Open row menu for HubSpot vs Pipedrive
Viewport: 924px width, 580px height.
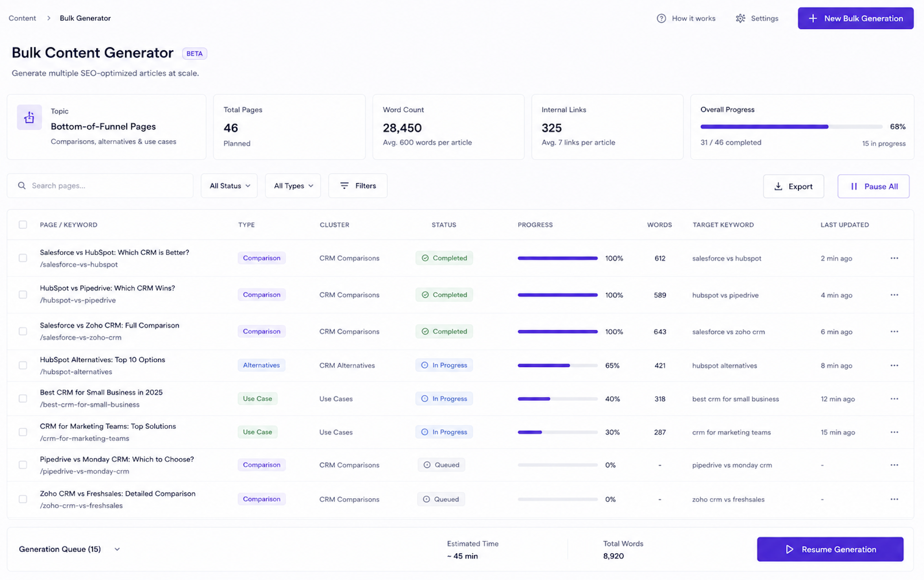(894, 295)
